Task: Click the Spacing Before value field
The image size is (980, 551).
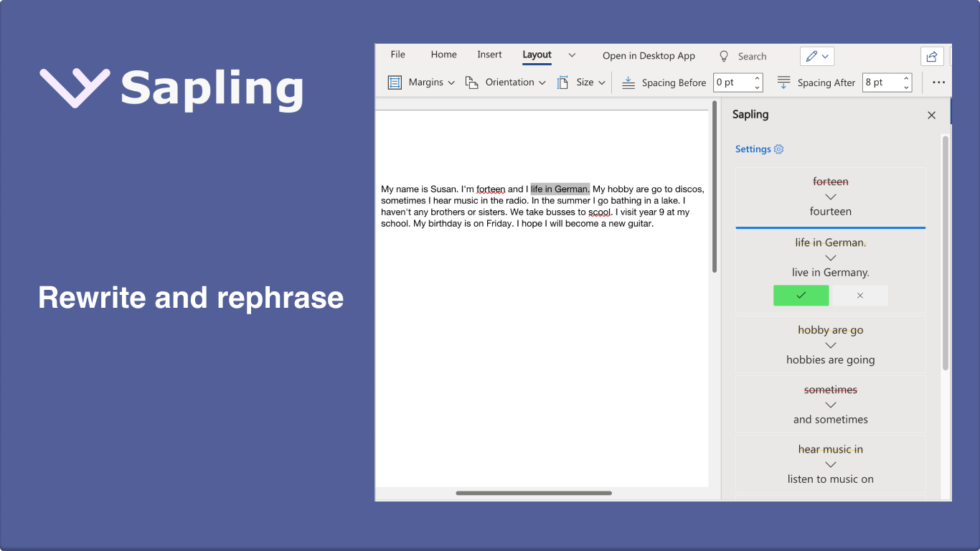Action: click(x=732, y=83)
